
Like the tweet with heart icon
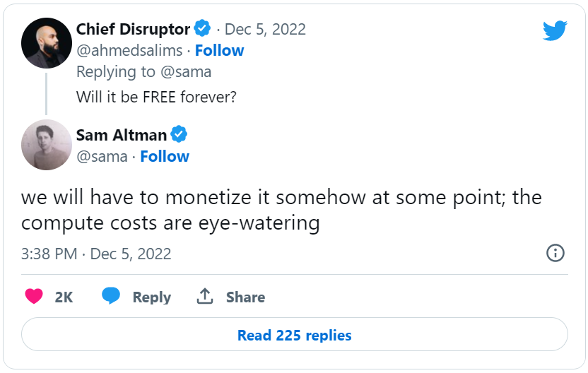[34, 297]
